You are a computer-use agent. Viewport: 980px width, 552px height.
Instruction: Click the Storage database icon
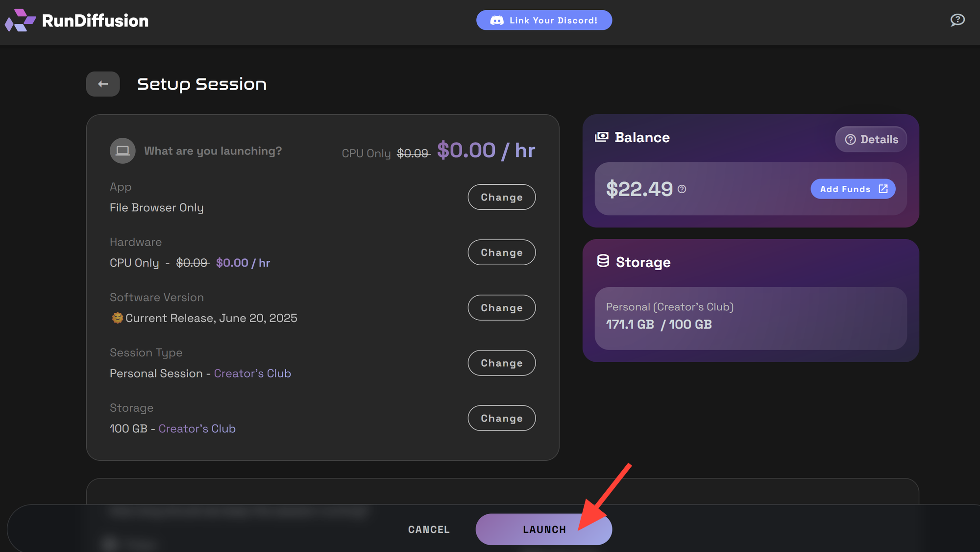pyautogui.click(x=603, y=261)
